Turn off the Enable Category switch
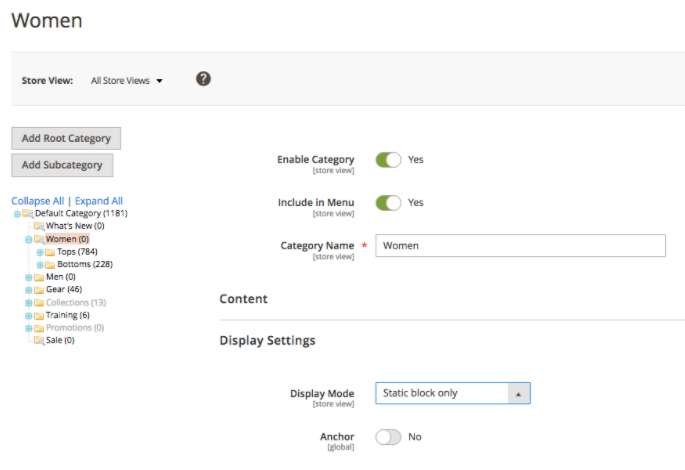This screenshot has height=470, width=685. [388, 159]
